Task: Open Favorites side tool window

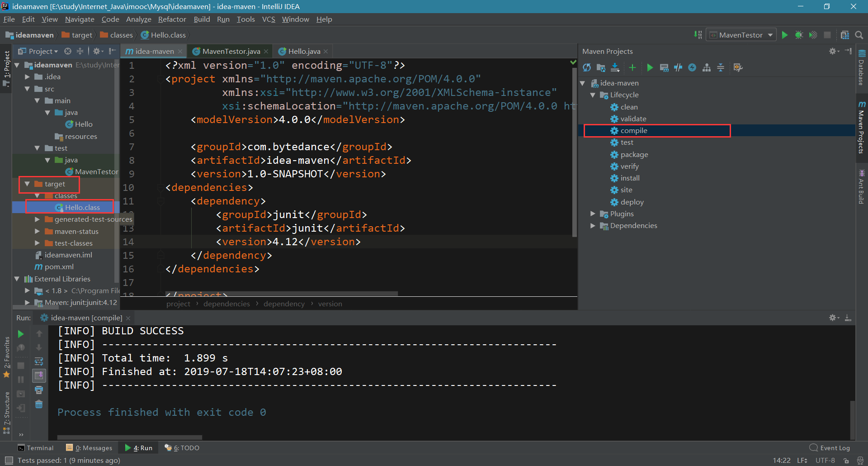Action: (6, 357)
